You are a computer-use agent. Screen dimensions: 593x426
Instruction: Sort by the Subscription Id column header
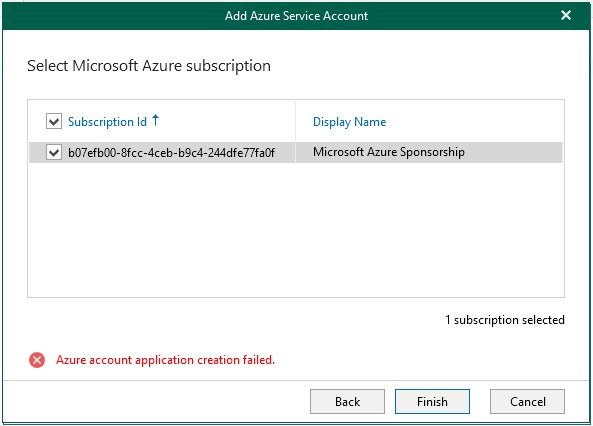(107, 122)
